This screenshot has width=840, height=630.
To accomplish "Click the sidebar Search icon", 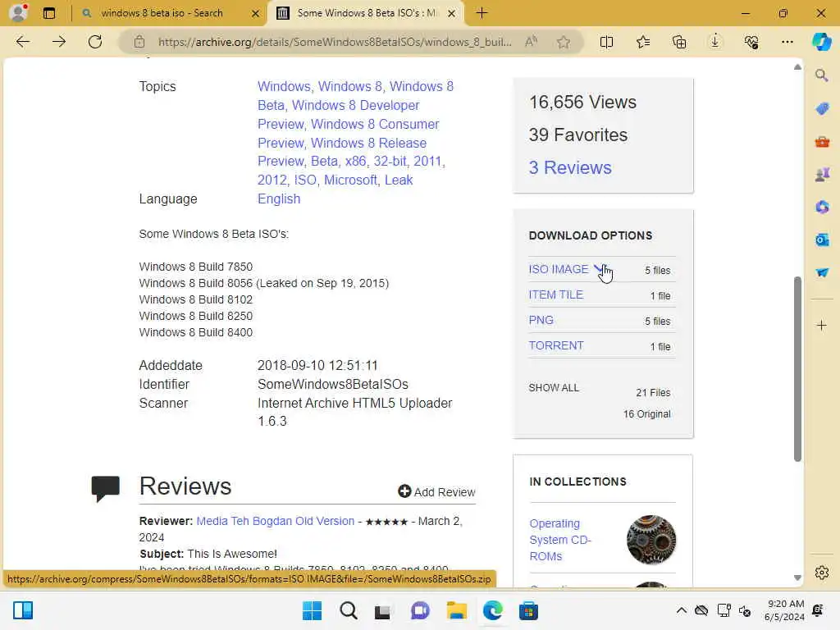I will (822, 75).
